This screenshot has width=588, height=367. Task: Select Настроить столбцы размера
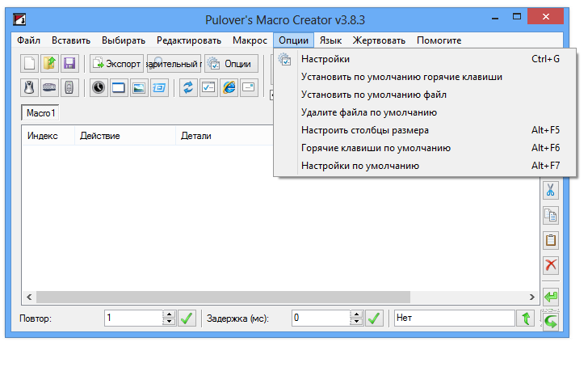click(425, 130)
